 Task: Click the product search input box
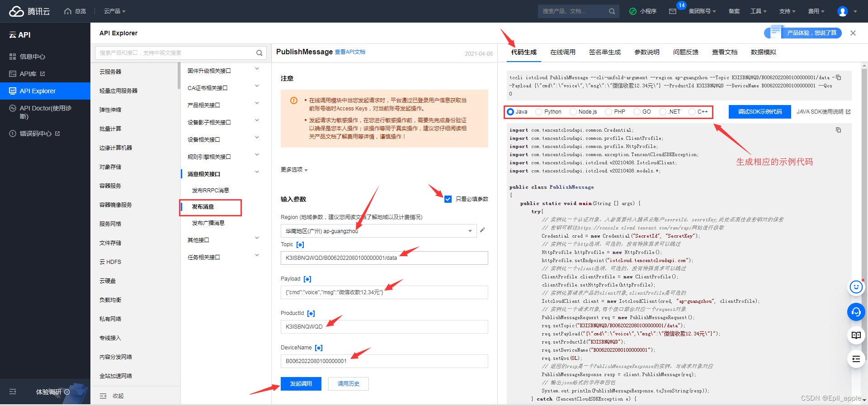tap(180, 53)
